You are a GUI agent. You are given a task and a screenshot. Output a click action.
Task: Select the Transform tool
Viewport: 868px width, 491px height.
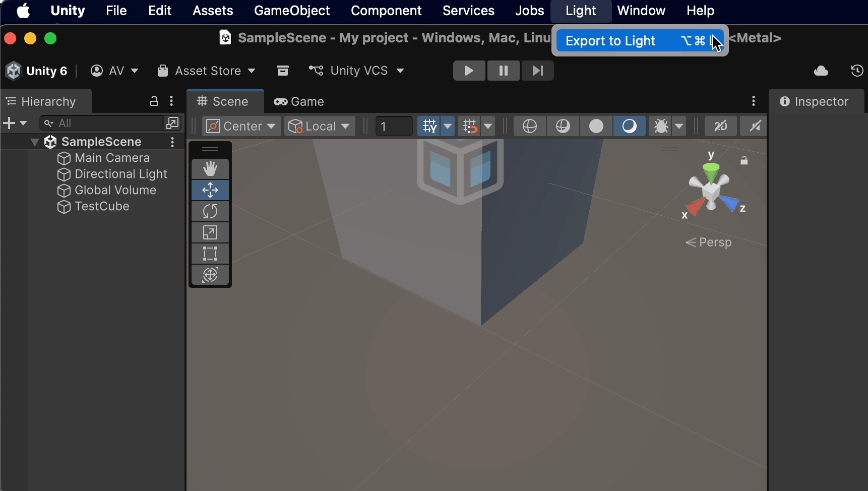point(210,275)
